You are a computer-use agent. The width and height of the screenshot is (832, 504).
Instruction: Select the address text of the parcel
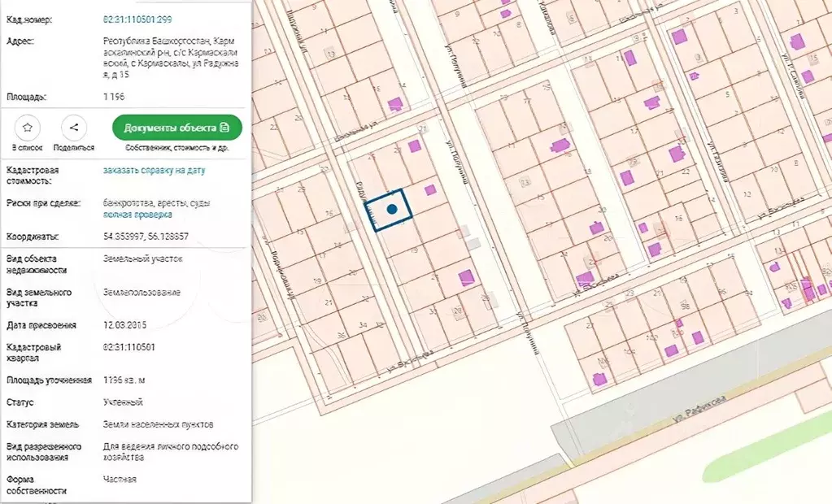point(171,58)
